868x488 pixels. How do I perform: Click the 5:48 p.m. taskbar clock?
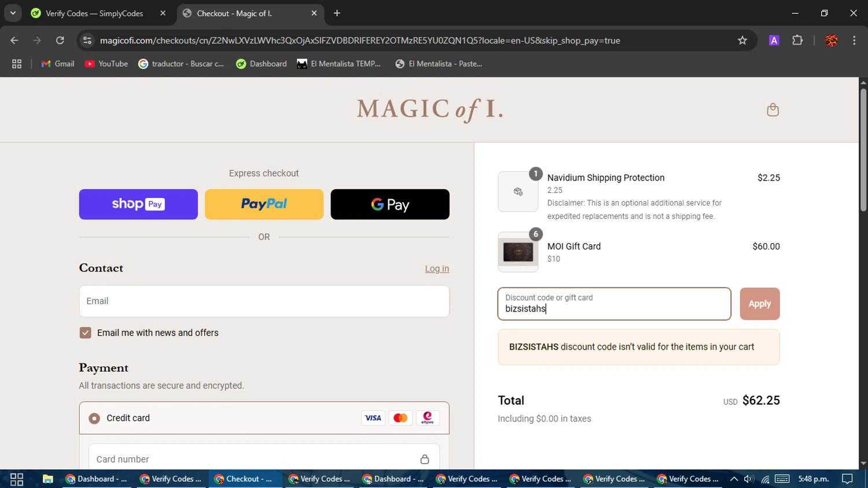pyautogui.click(x=814, y=479)
